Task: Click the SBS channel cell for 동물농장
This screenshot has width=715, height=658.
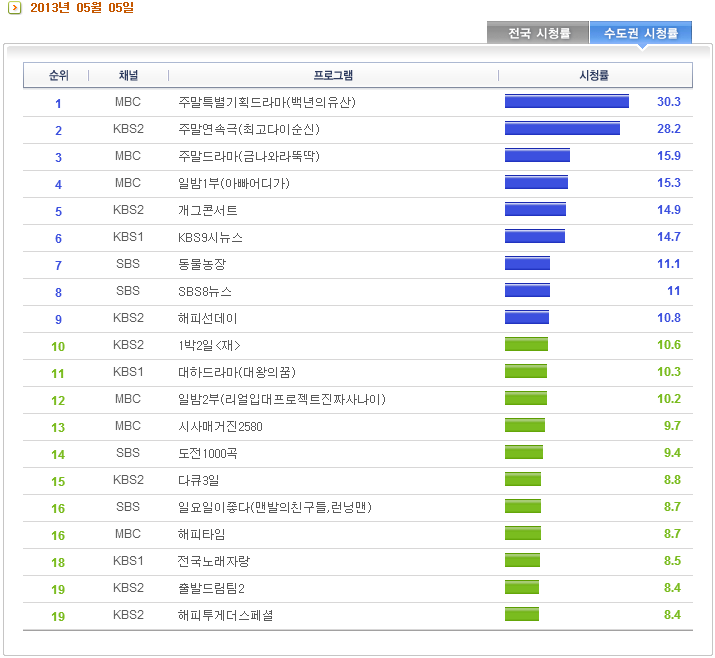Action: point(128,264)
